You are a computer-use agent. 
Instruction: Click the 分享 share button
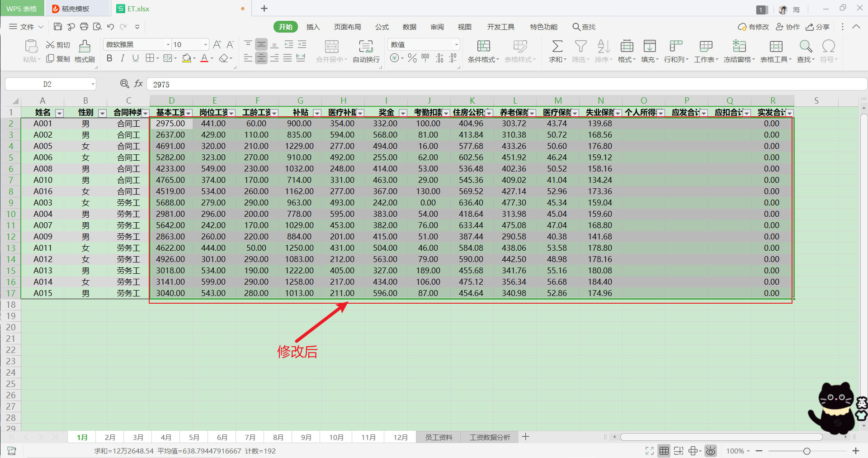[818, 27]
